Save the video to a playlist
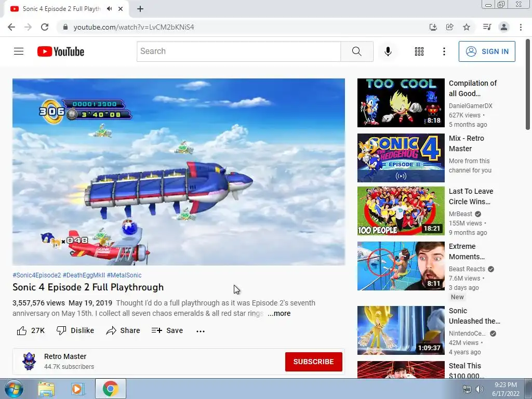 point(167,330)
